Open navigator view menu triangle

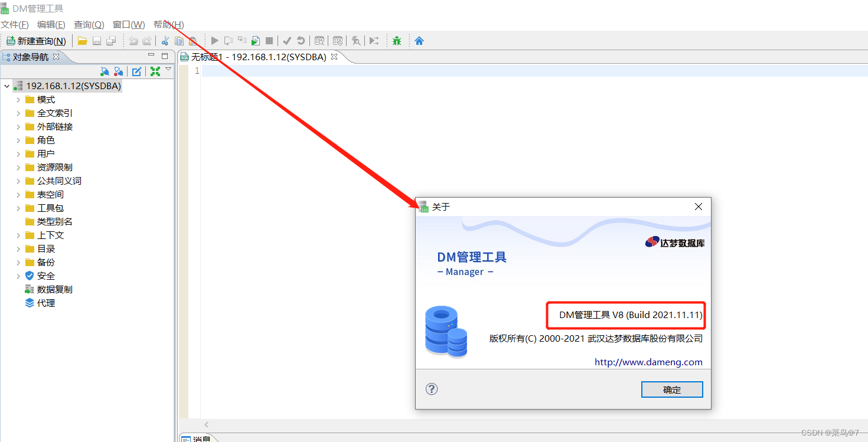click(x=168, y=69)
